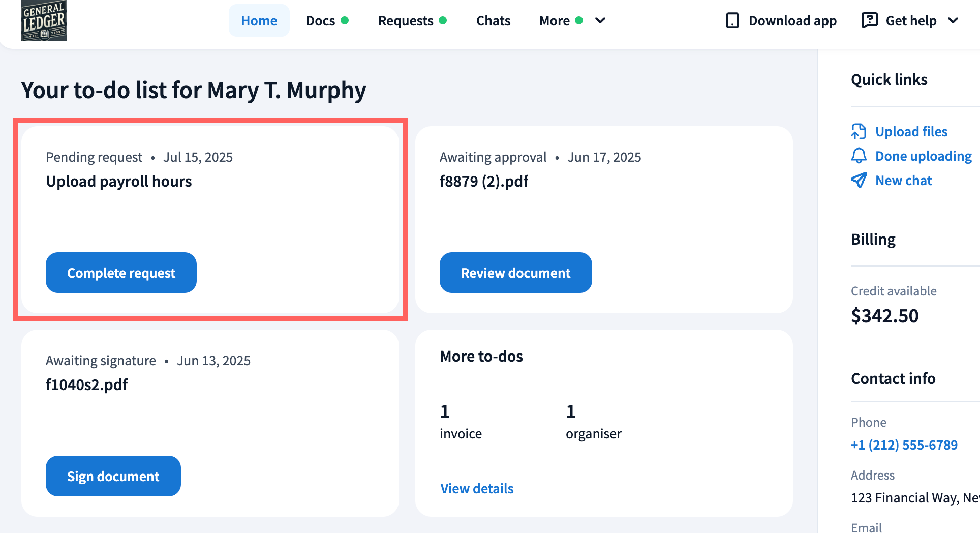Click the bell icon for Done uploading
The height and width of the screenshot is (533, 980).
(x=859, y=156)
